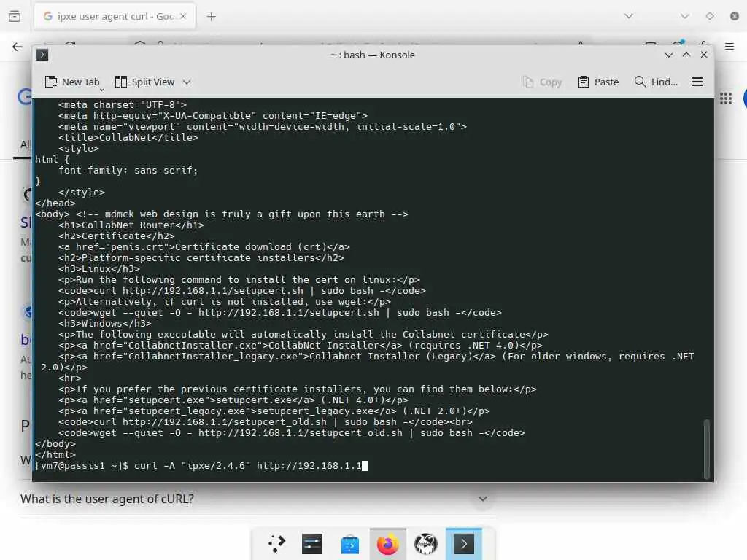Image resolution: width=747 pixels, height=560 pixels.
Task: Open the Google apps grid in Firefox
Action: click(x=726, y=98)
